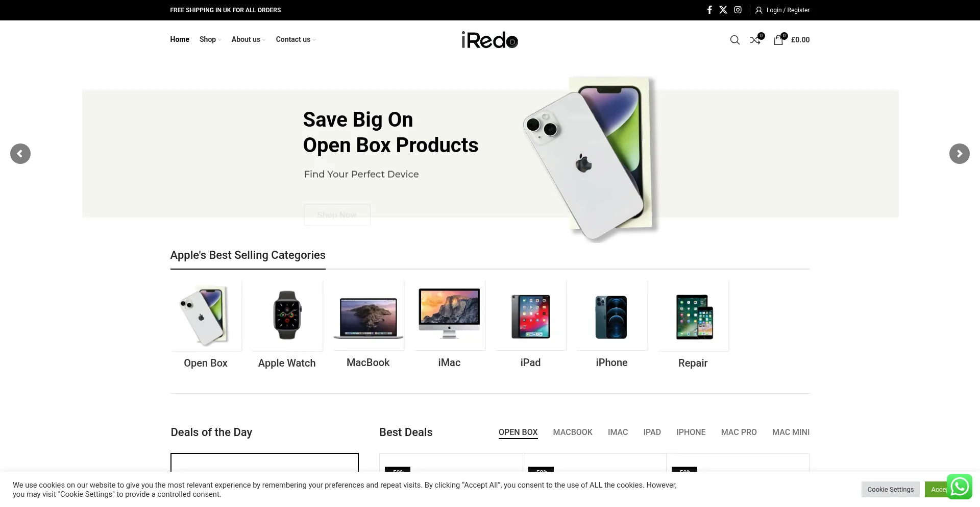Image resolution: width=980 pixels, height=507 pixels.
Task: Expand the About us dropdown
Action: (x=249, y=39)
